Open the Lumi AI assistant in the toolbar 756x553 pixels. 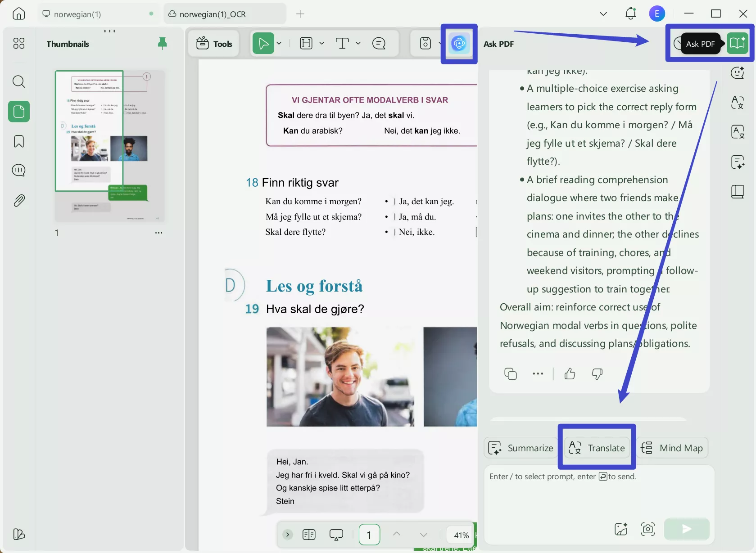pos(458,44)
